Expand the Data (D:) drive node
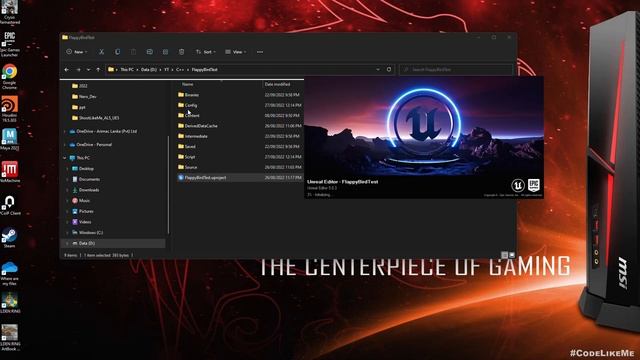Viewport: 640px width, 360px height. [x=67, y=243]
